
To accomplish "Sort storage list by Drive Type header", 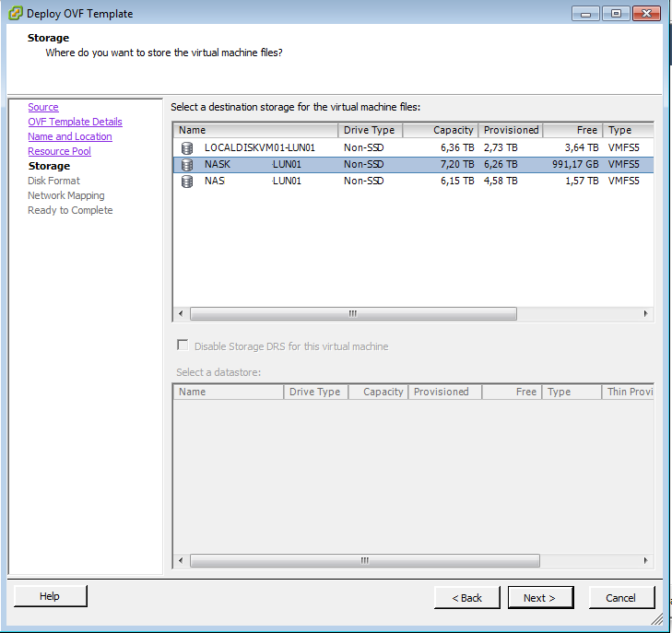I will pos(371,130).
